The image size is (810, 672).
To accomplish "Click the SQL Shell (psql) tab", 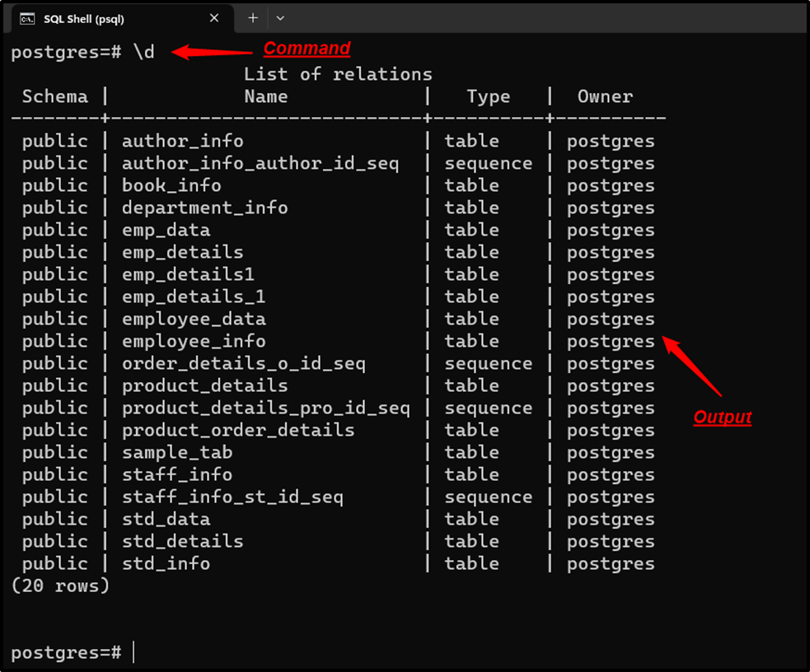I will pos(115,17).
